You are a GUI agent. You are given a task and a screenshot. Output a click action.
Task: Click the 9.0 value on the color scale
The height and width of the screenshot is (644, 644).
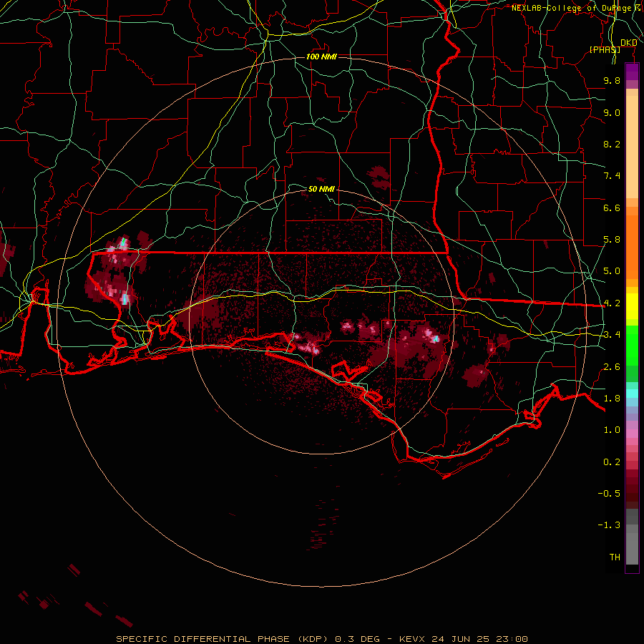coord(612,112)
